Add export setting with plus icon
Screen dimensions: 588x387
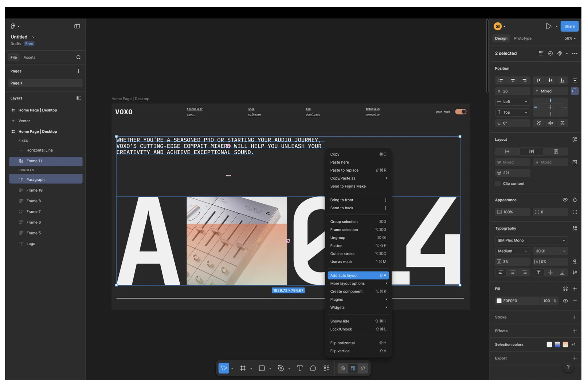point(575,358)
